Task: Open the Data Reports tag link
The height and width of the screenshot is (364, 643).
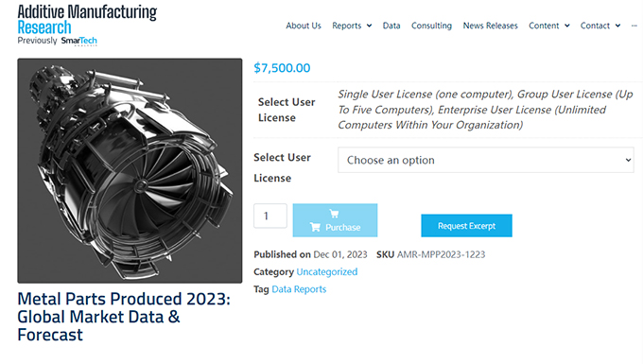Action: tap(299, 289)
